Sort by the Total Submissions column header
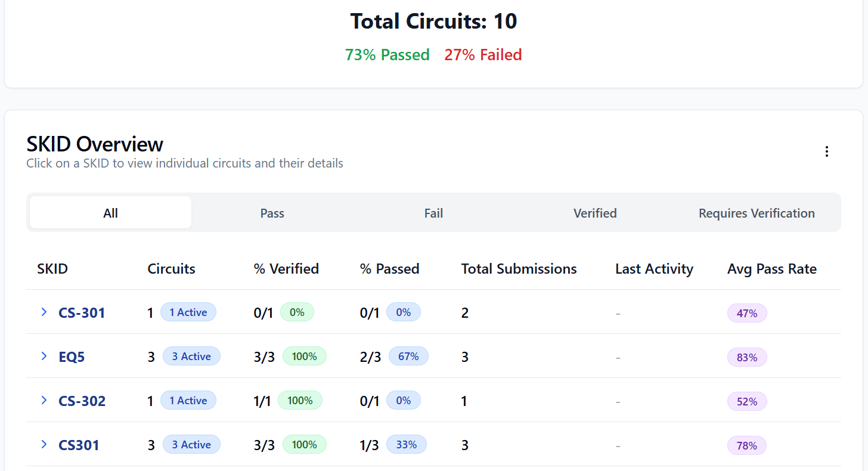 tap(519, 269)
